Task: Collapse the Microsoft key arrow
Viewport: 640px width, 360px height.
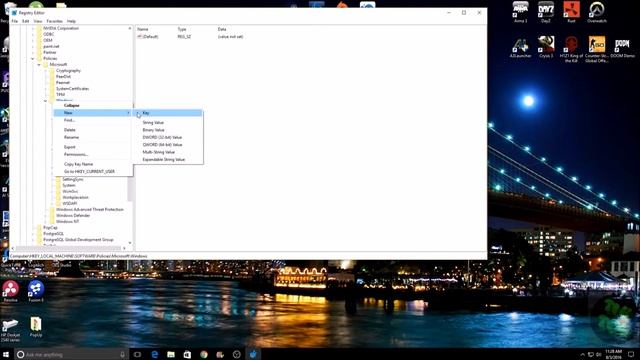Action: pos(39,65)
